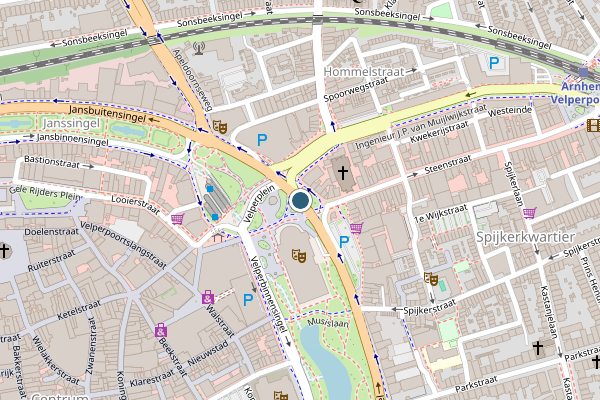Click the shopping bag icon near Beekstraat
Viewport: 600px width, 400px height.
161,330
